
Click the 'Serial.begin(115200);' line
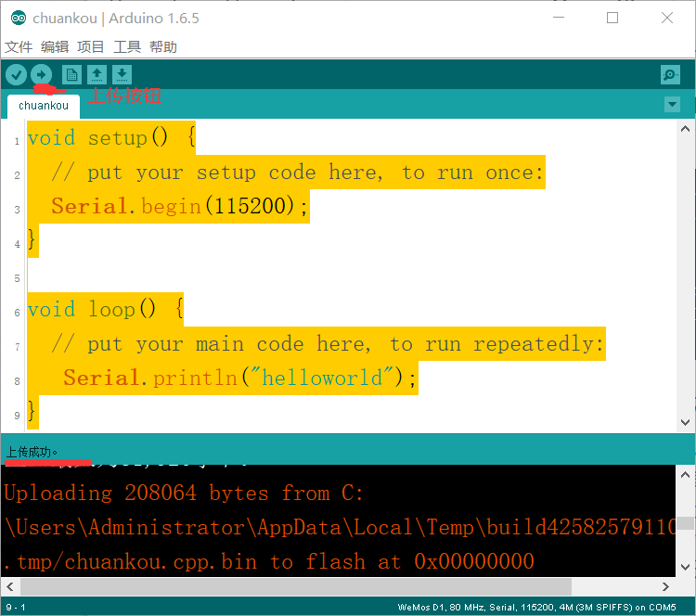pyautogui.click(x=179, y=206)
